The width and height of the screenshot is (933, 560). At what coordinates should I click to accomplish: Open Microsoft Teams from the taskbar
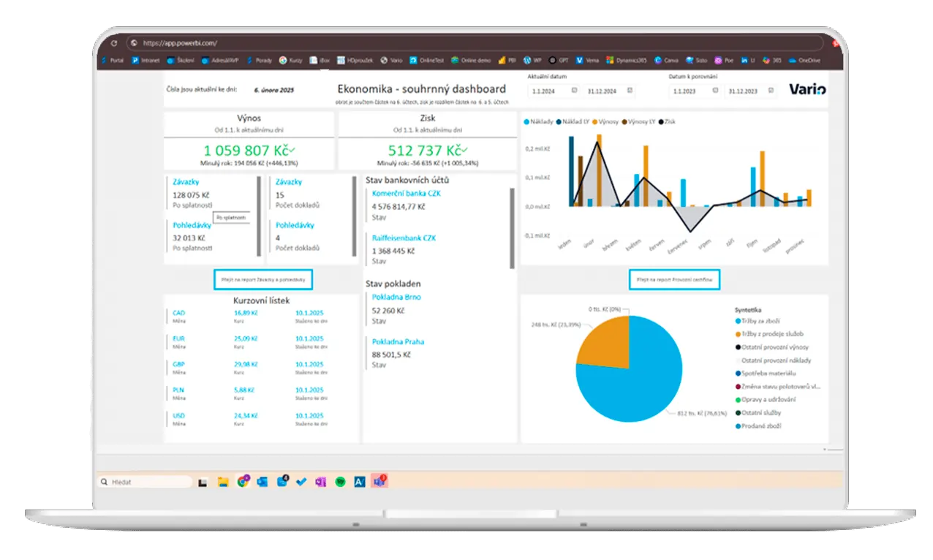tap(379, 481)
